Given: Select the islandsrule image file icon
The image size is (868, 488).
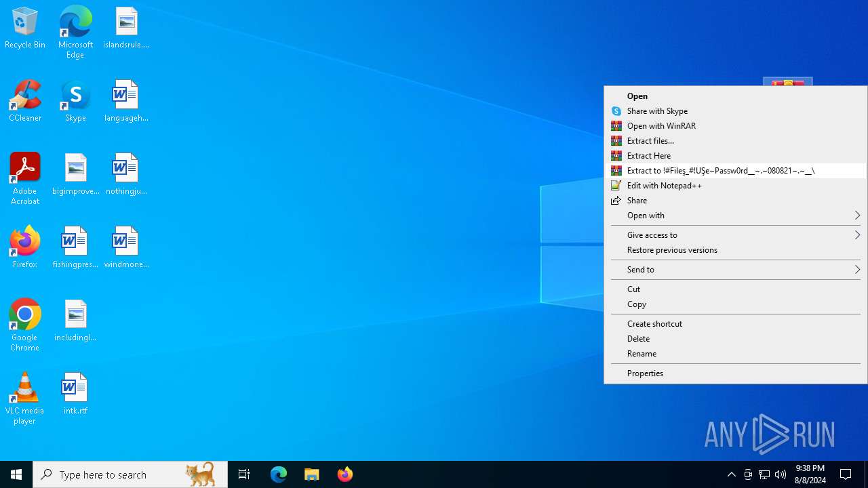Looking at the screenshot, I should click(126, 28).
